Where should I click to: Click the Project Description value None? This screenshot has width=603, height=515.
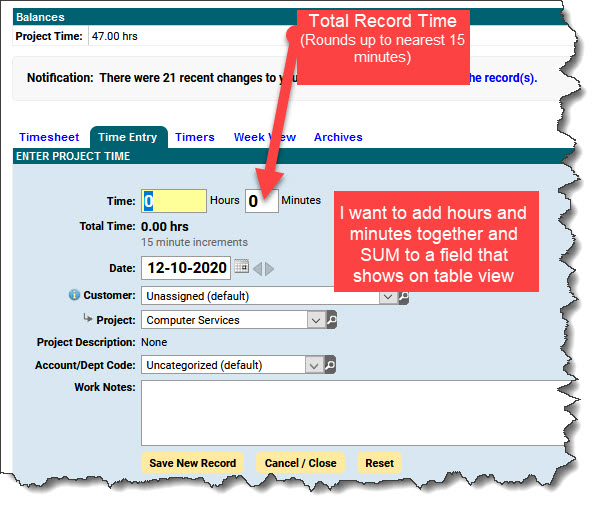pos(154,342)
